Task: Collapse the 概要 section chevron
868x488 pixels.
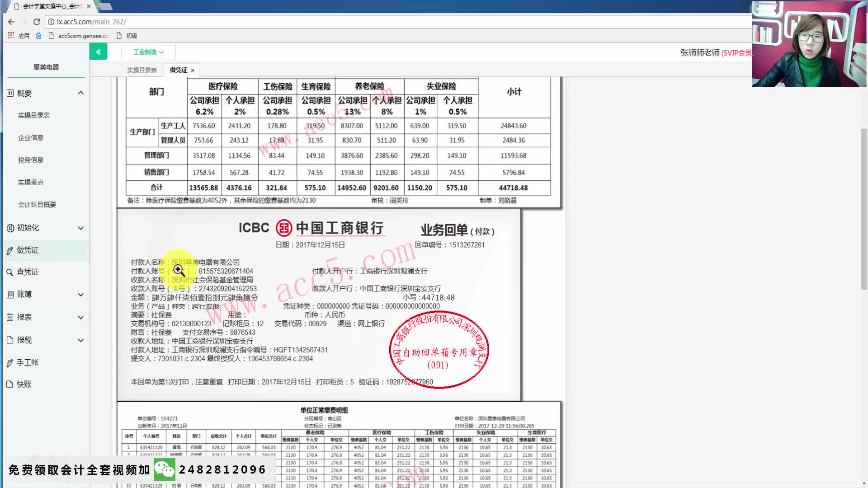Action: click(x=81, y=93)
